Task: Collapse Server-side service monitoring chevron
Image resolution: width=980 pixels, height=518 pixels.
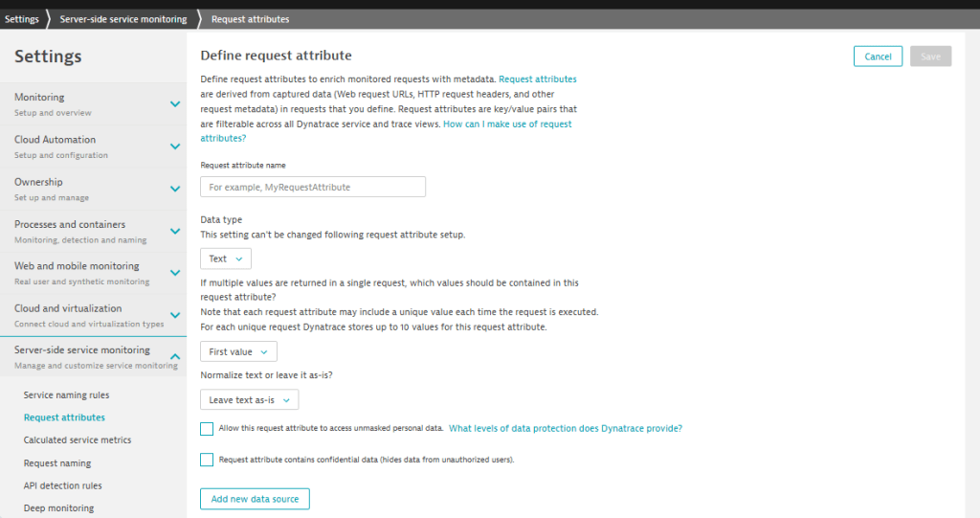Action: coord(175,356)
